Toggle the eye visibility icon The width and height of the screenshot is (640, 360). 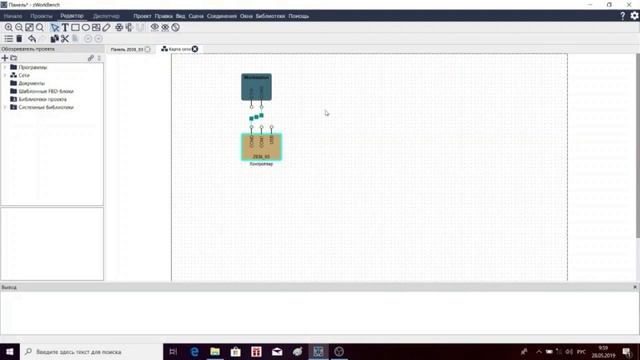coord(155,27)
